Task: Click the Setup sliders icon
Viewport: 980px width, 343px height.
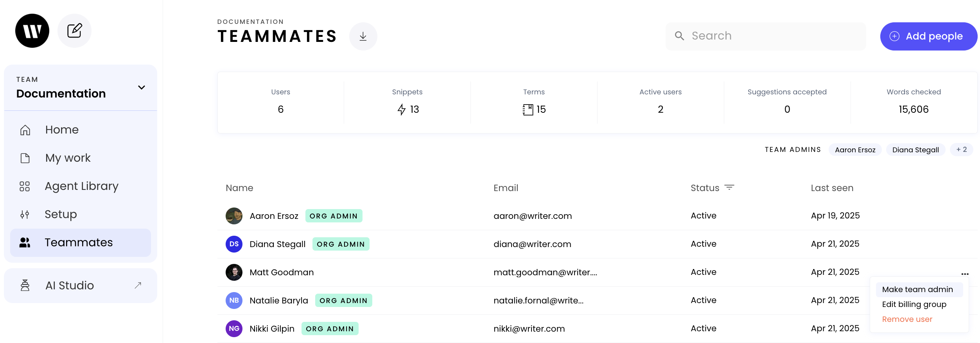Action: 25,214
